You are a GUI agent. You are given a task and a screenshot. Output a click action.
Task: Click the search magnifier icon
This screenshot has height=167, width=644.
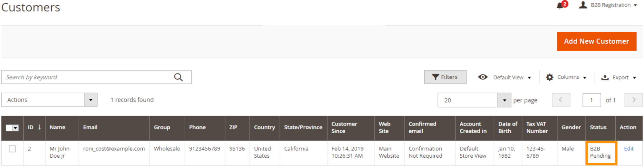(178, 77)
